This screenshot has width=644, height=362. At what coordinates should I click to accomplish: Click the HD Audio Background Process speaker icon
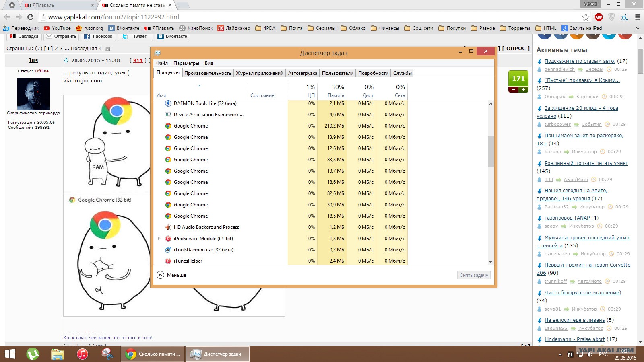tap(168, 227)
